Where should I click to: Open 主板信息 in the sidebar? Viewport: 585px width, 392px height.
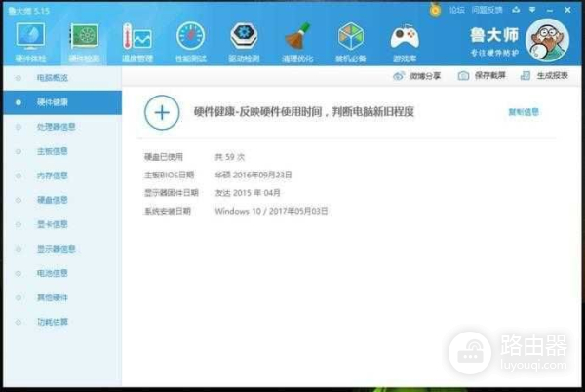[x=53, y=151]
